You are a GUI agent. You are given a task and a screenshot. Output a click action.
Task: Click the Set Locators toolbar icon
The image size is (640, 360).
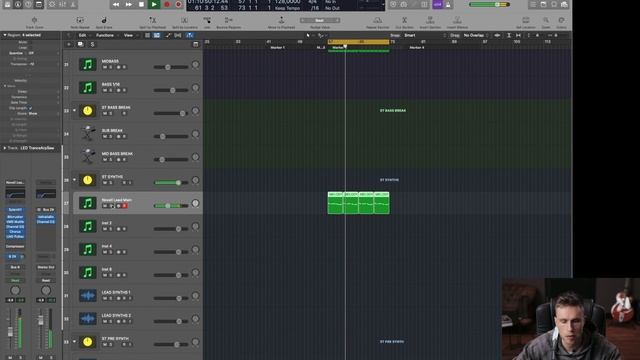click(526, 20)
